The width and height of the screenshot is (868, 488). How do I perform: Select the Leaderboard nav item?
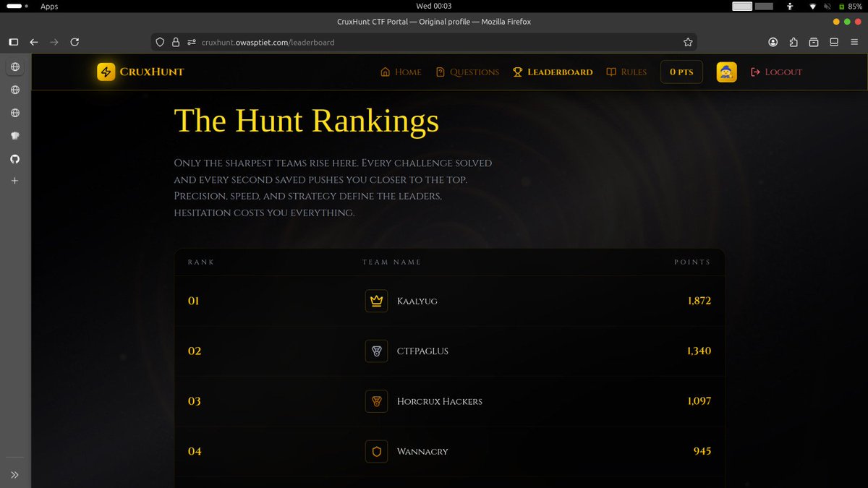coord(553,72)
